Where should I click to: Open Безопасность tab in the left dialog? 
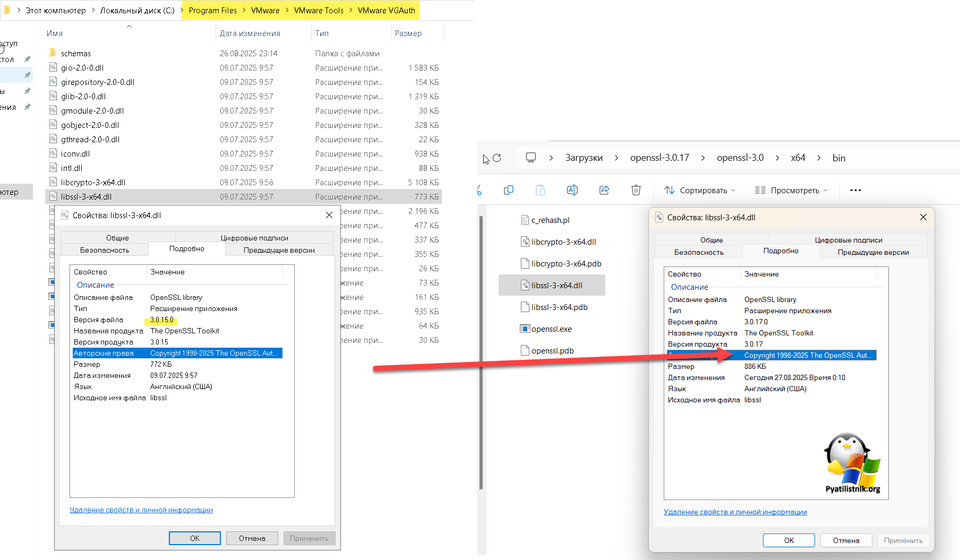(105, 250)
